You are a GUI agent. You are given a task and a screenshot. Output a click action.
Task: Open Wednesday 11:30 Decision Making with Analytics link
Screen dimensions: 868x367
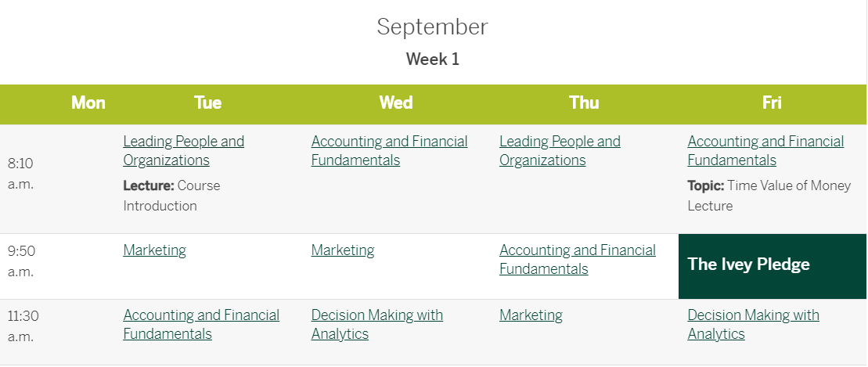(x=377, y=325)
